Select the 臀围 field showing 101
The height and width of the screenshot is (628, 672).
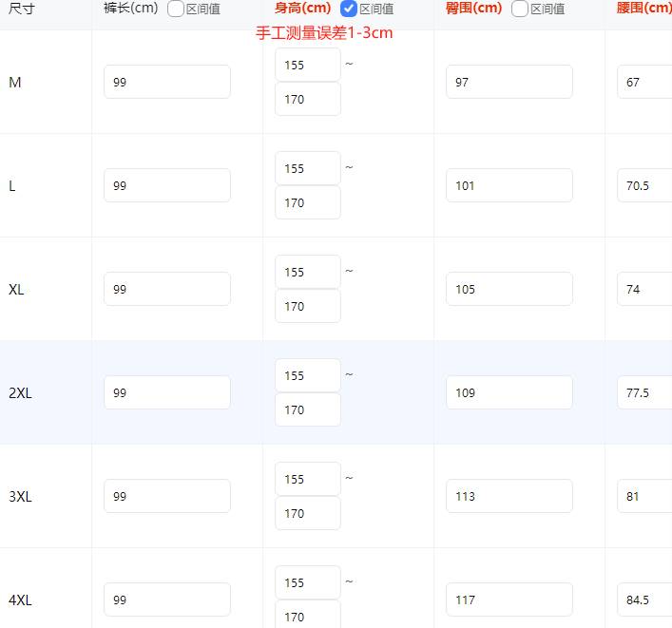pyautogui.click(x=509, y=185)
